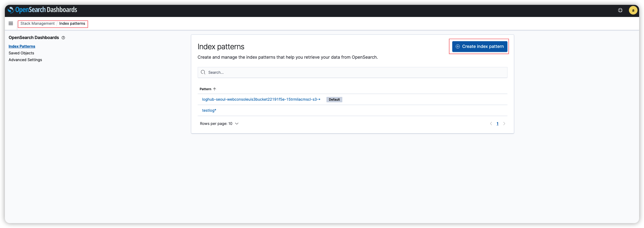The width and height of the screenshot is (644, 228).
Task: Open the user avatar menu
Action: tap(633, 10)
